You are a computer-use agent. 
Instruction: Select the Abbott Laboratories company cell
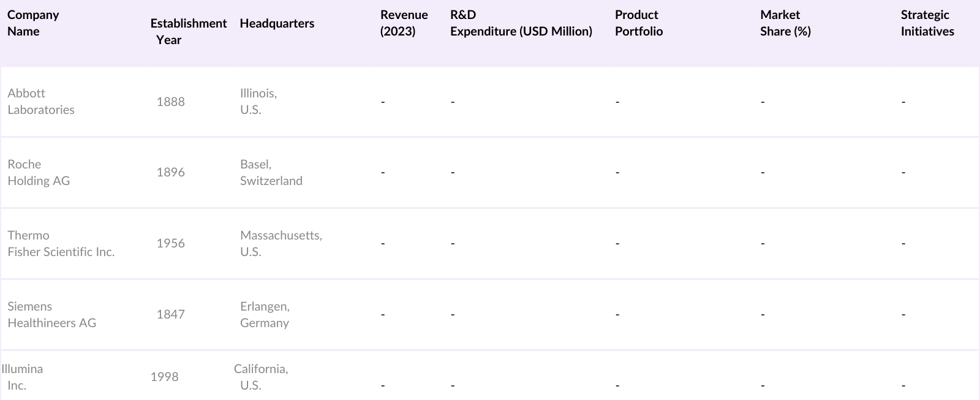coord(41,102)
